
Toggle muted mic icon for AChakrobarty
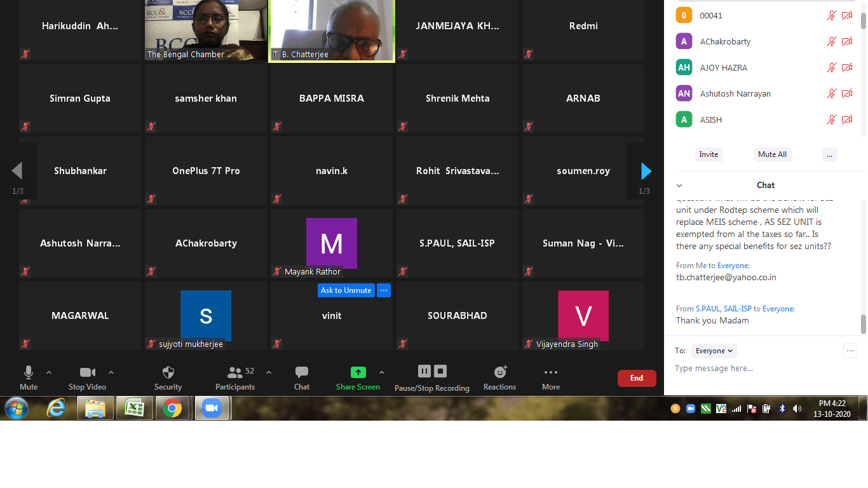click(831, 41)
